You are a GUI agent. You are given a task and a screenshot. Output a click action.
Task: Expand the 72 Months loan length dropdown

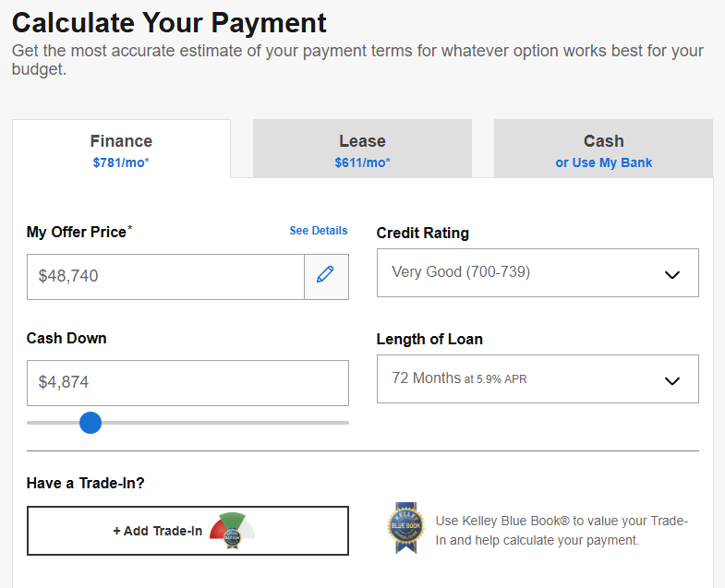(x=517, y=379)
